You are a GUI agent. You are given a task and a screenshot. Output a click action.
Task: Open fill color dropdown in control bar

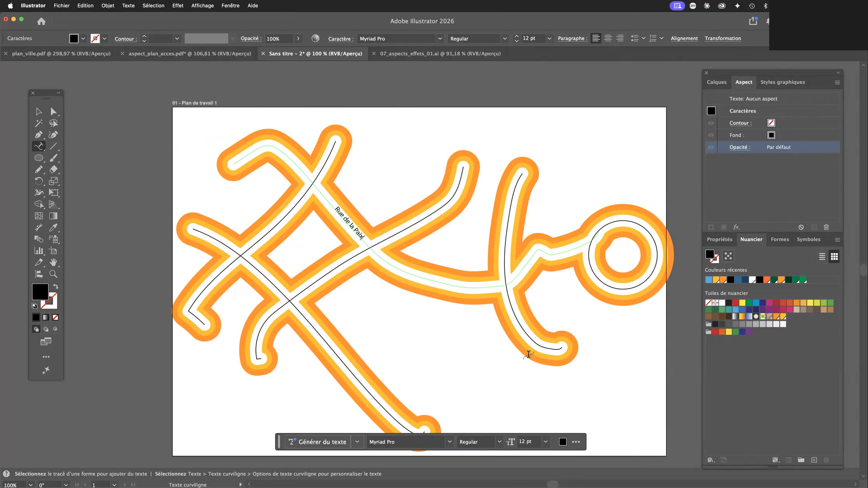(x=83, y=39)
